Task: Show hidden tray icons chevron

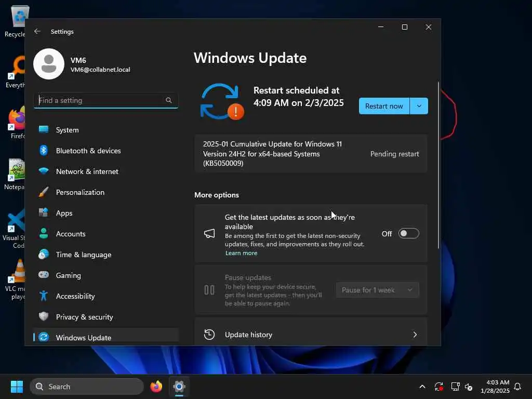Action: 422,387
